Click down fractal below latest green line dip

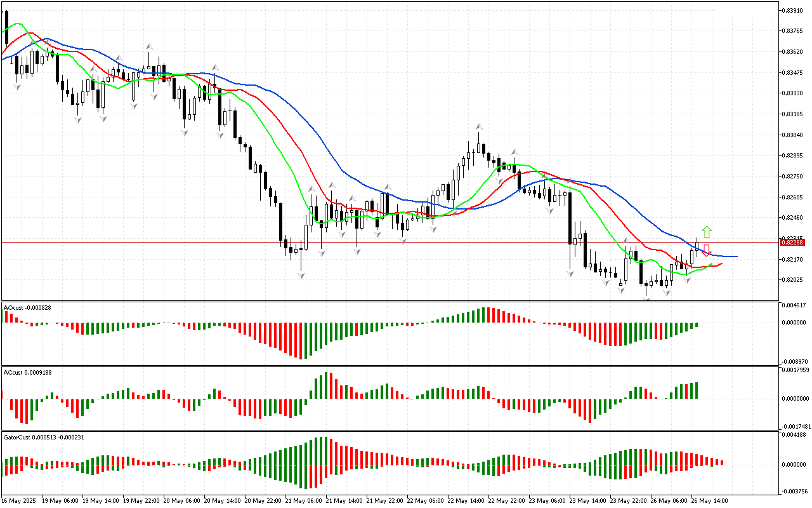686,280
